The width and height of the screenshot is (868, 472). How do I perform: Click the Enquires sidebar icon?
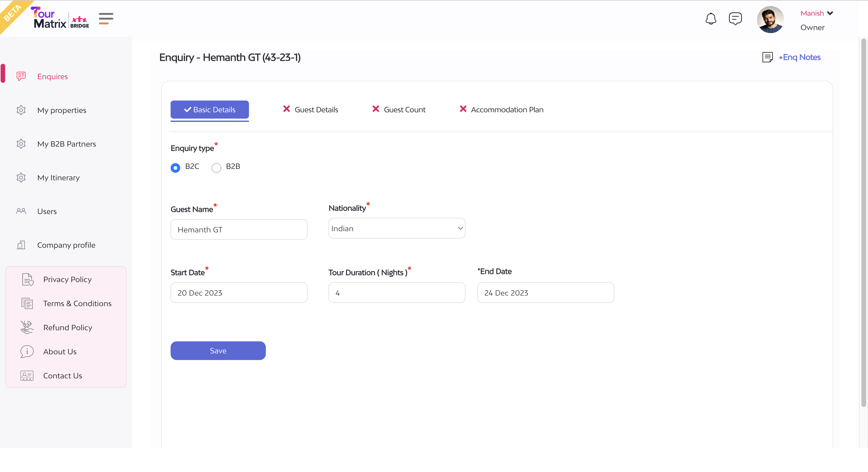click(x=21, y=76)
